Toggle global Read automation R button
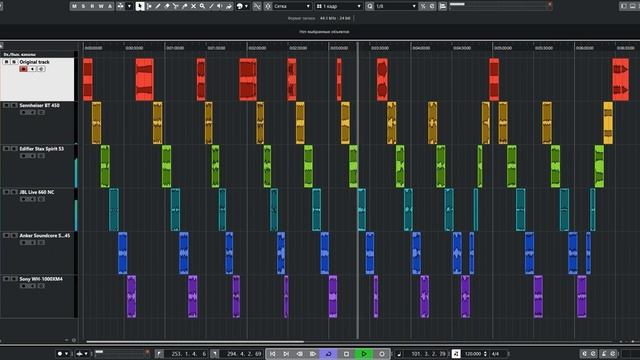This screenshot has width=640, height=360. [92, 6]
